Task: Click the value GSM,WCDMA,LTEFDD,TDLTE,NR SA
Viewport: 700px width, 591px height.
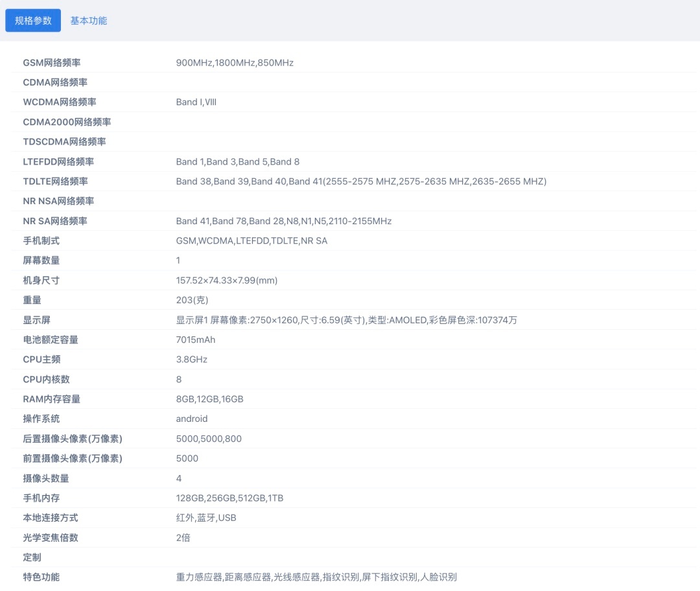Action: (251, 240)
